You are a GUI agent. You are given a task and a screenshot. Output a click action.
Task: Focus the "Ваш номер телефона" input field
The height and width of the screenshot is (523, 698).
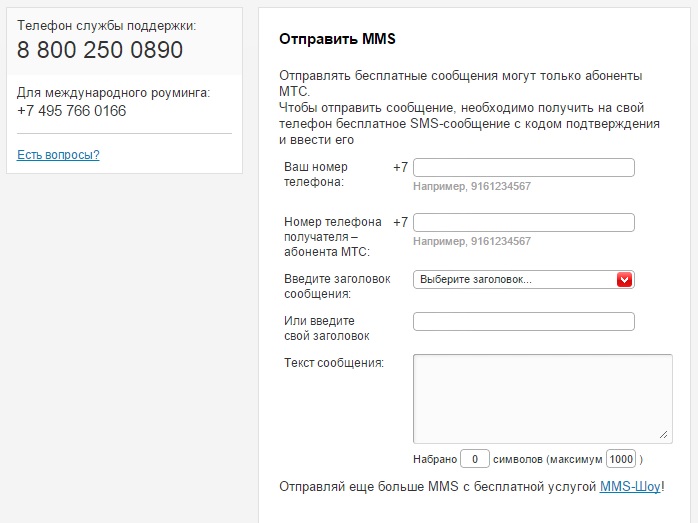523,167
